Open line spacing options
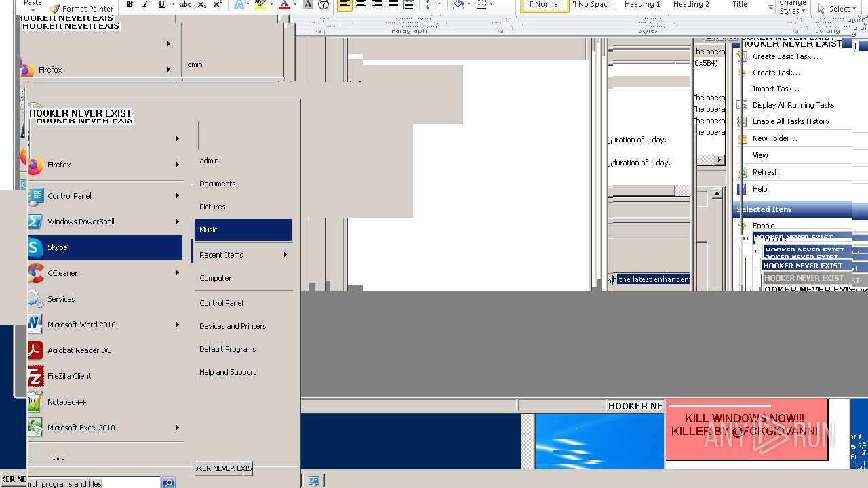868x488 pixels. pyautogui.click(x=432, y=4)
